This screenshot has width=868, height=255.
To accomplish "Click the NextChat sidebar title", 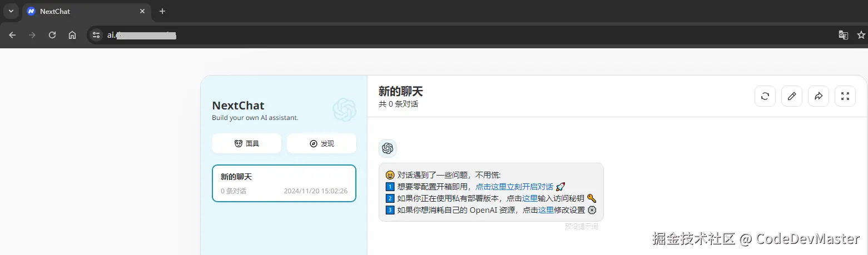I will (x=239, y=106).
